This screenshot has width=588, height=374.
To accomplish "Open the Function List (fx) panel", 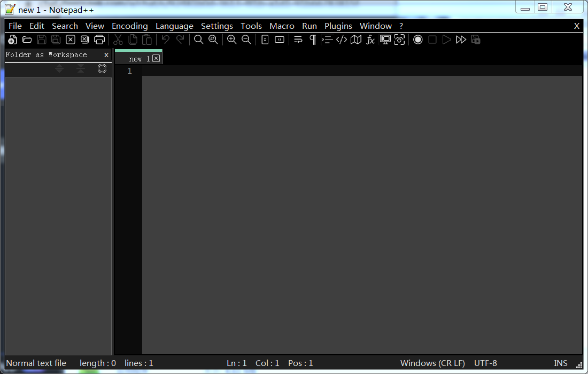I will point(370,40).
